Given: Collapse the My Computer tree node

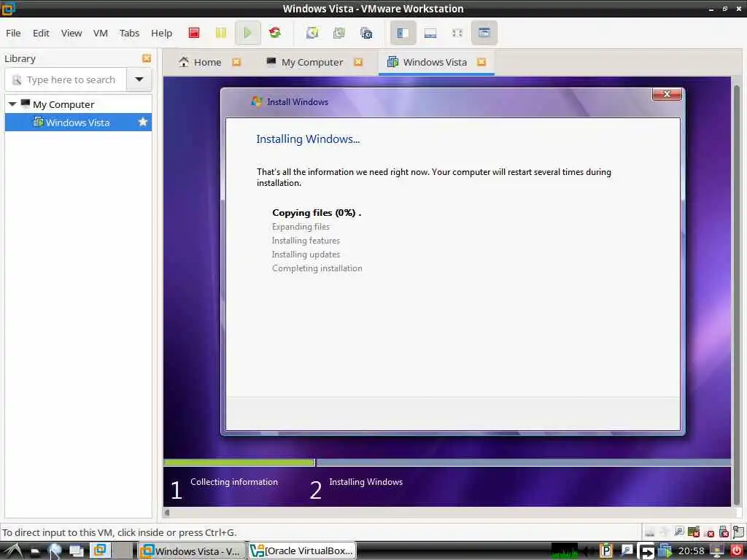Looking at the screenshot, I should (12, 104).
